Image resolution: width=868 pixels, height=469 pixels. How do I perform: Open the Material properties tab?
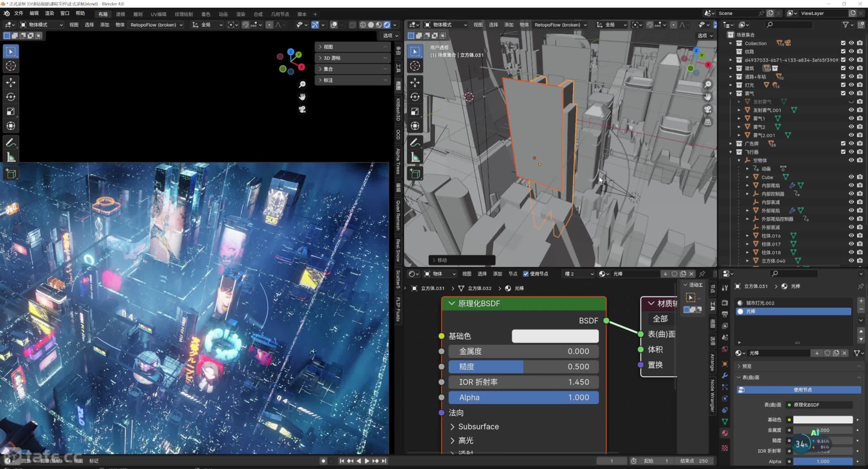coord(725,433)
